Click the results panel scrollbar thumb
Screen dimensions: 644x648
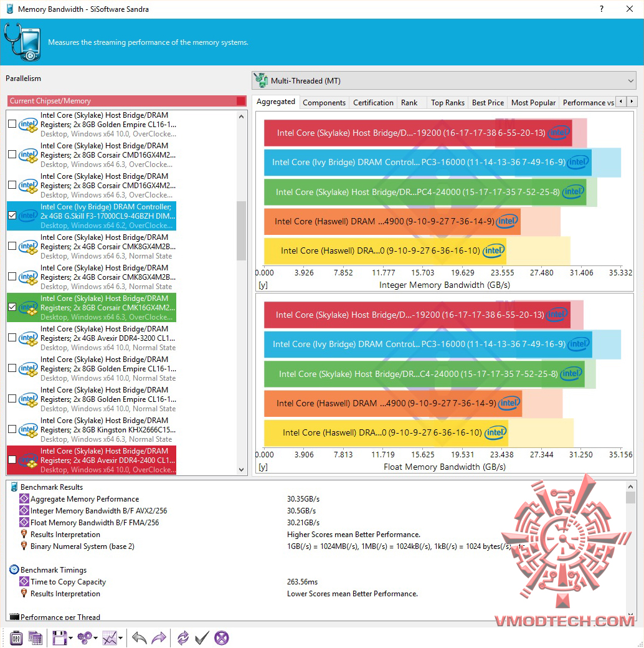pyautogui.click(x=630, y=498)
